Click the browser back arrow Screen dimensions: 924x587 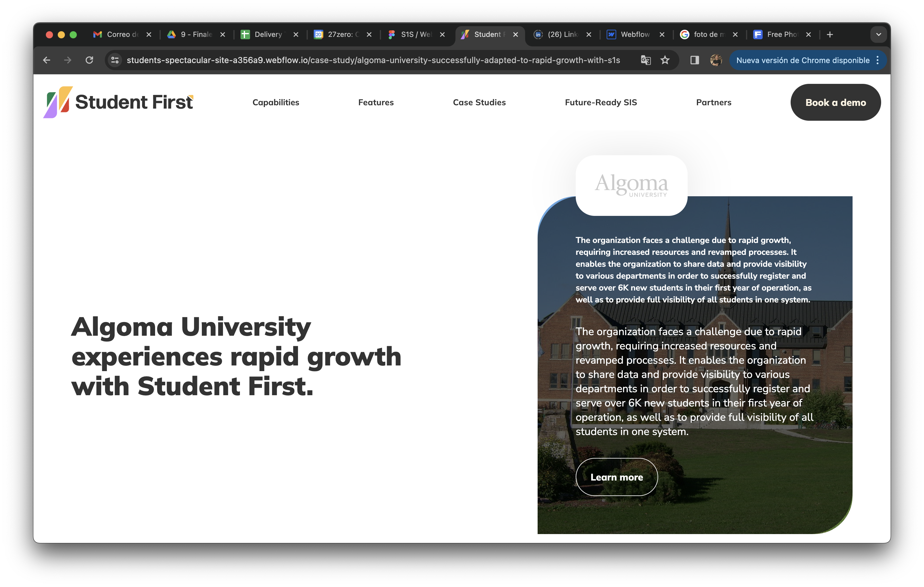[x=46, y=60]
